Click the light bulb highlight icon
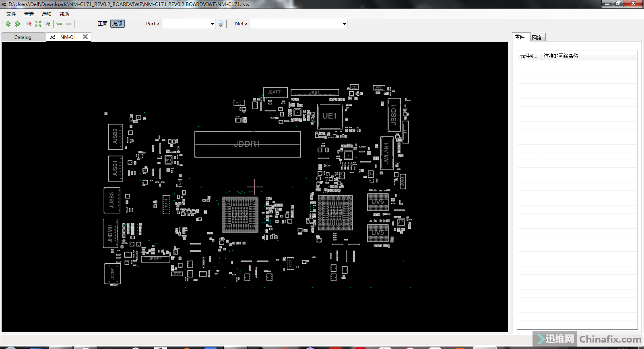Viewport: 644px width, 349px height. pyautogui.click(x=221, y=24)
